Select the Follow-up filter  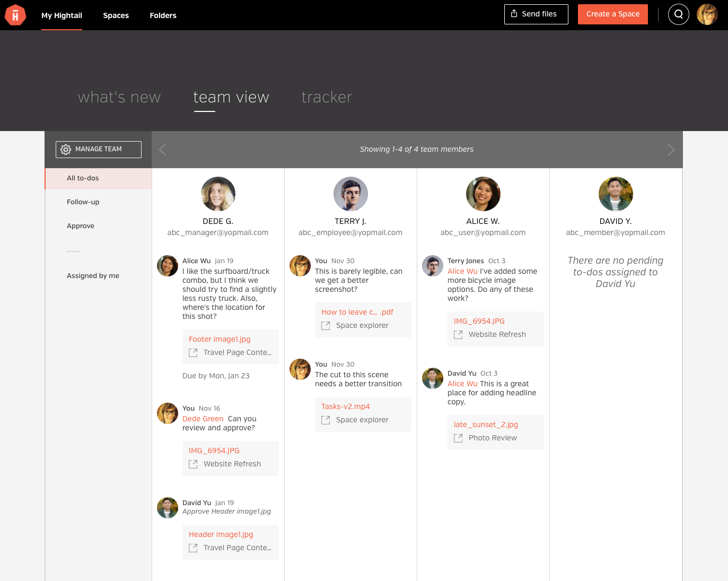coord(83,202)
